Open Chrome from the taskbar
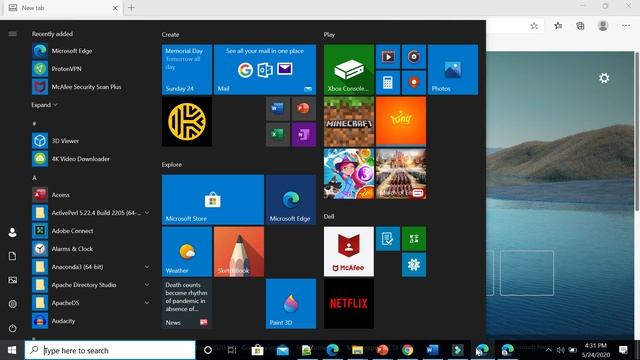 point(407,350)
